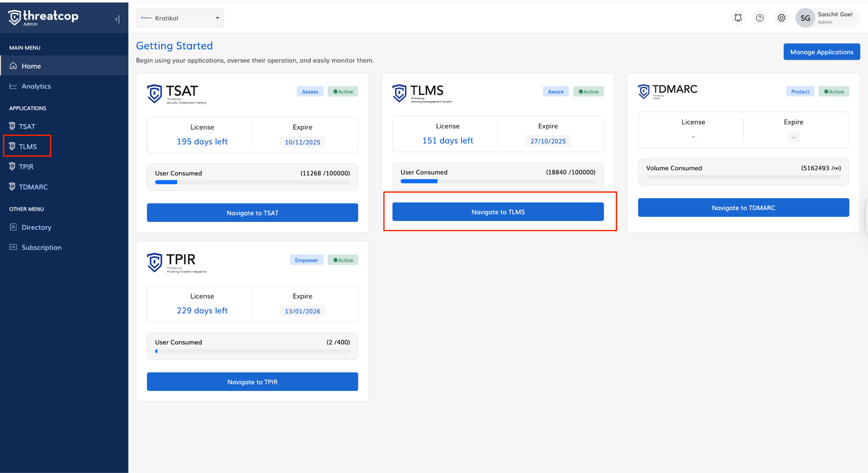868x473 pixels.
Task: Click the Getting Started heading
Action: pyautogui.click(x=175, y=46)
